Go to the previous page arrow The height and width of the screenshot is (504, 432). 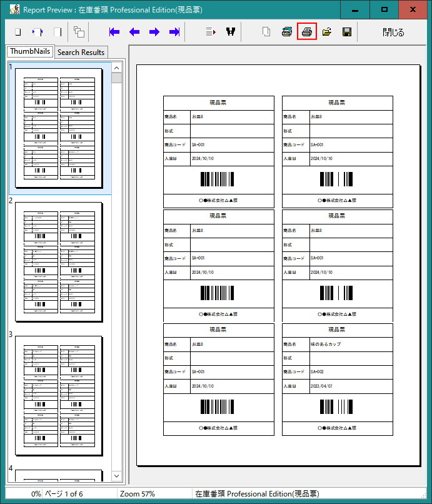pyautogui.click(x=134, y=32)
